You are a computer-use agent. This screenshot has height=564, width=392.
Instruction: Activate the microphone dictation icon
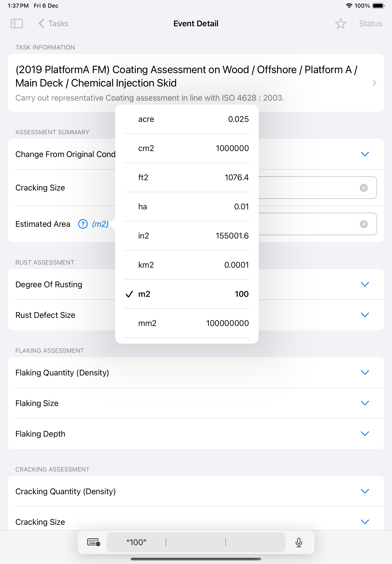tap(299, 542)
